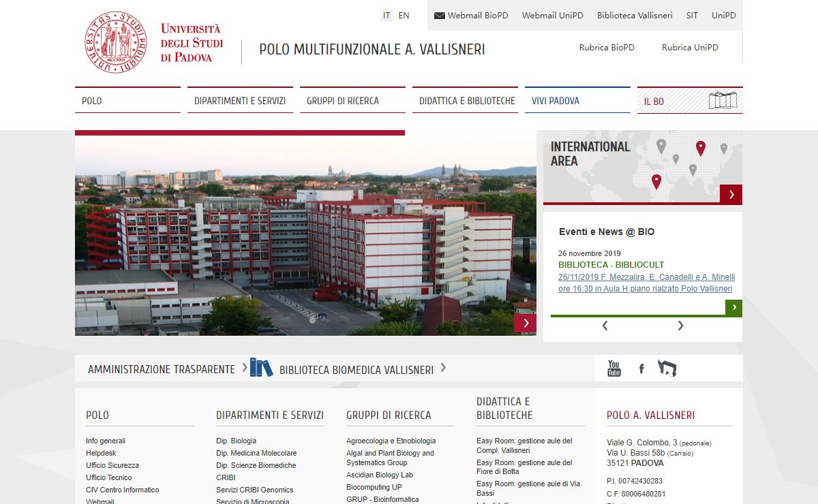
Task: Open the Gruppi di Ricerca menu
Action: [x=352, y=100]
